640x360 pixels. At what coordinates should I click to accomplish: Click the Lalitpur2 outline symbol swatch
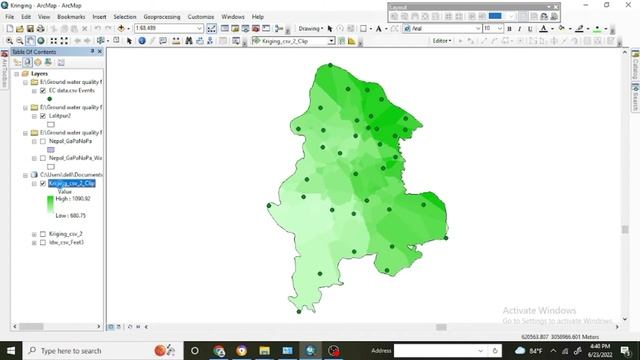[x=51, y=124]
